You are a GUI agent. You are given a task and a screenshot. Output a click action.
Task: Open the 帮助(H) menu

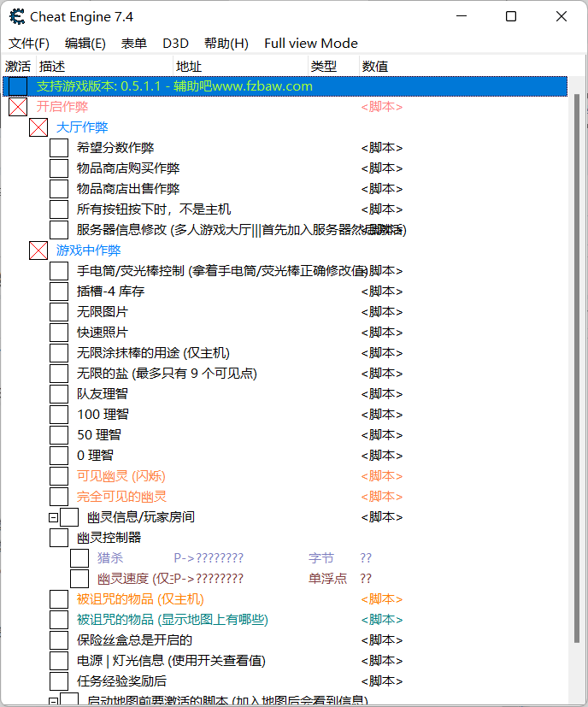[x=226, y=44]
